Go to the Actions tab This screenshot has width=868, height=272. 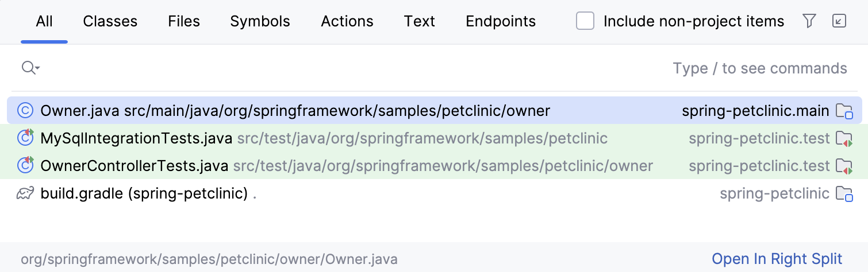coord(347,22)
